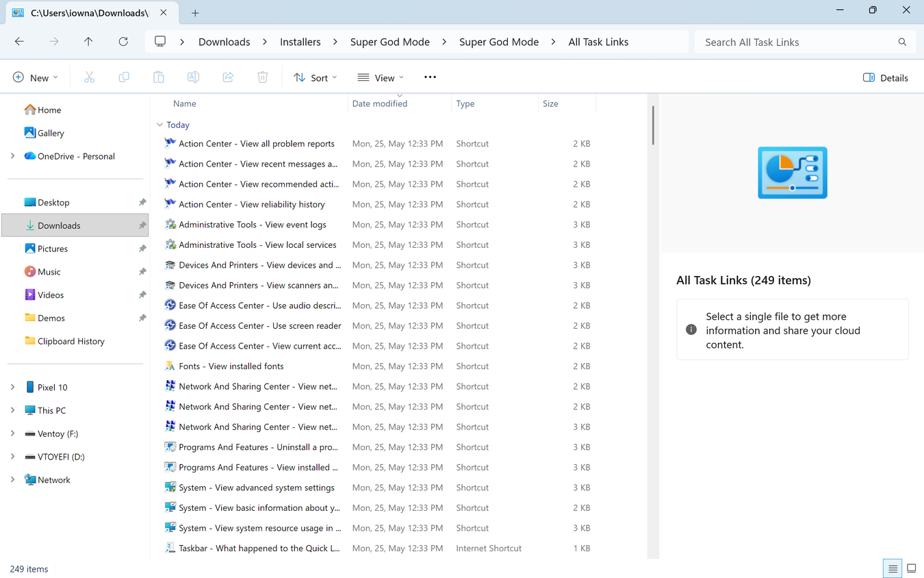This screenshot has width=924, height=578.
Task: Click the Paste clipboard icon
Action: [x=158, y=77]
